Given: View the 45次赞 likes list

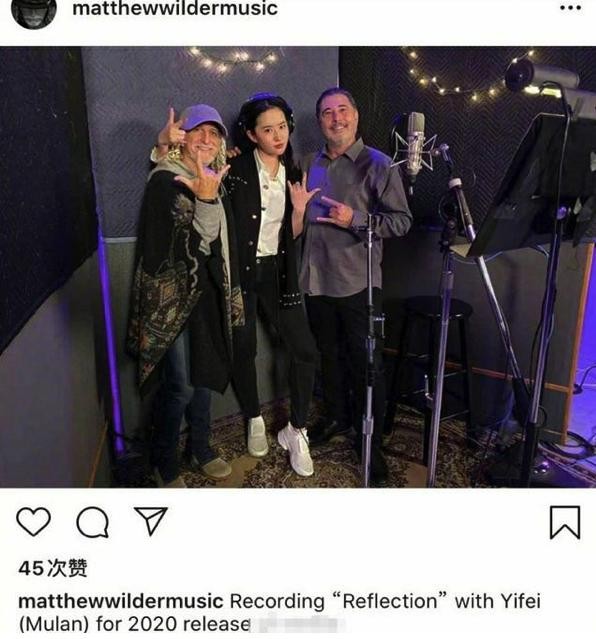Looking at the screenshot, I should [x=53, y=568].
